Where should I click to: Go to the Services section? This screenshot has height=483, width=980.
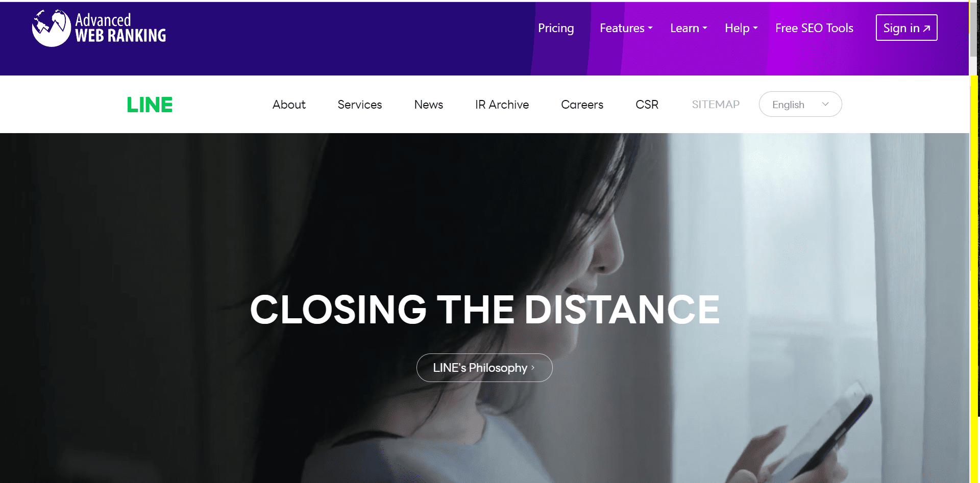coord(359,105)
